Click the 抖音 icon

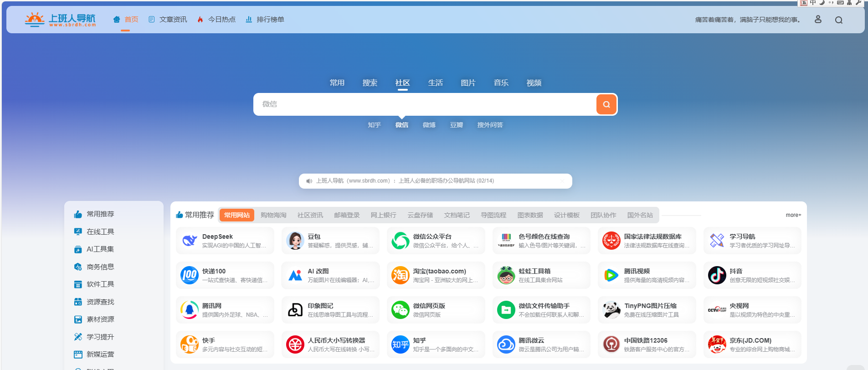point(717,275)
